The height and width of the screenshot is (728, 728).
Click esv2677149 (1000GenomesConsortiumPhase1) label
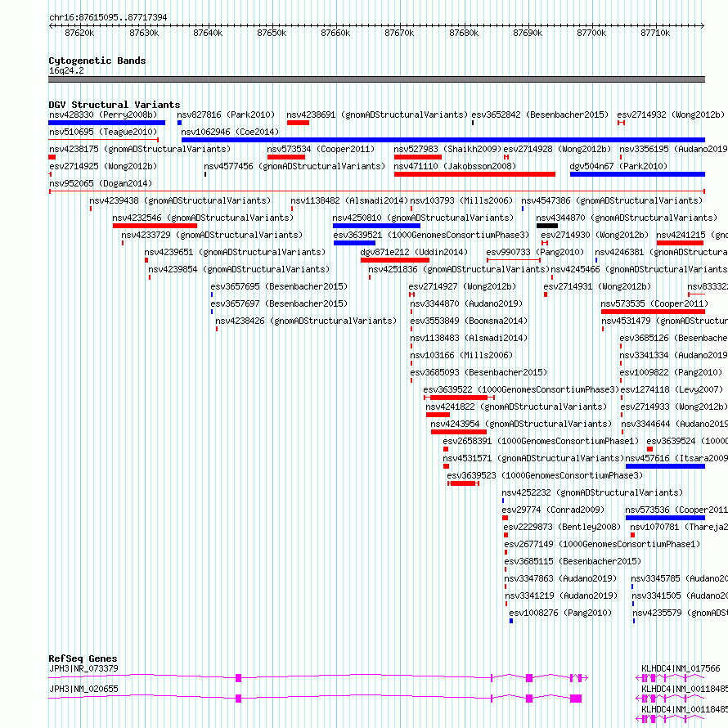pos(602,544)
